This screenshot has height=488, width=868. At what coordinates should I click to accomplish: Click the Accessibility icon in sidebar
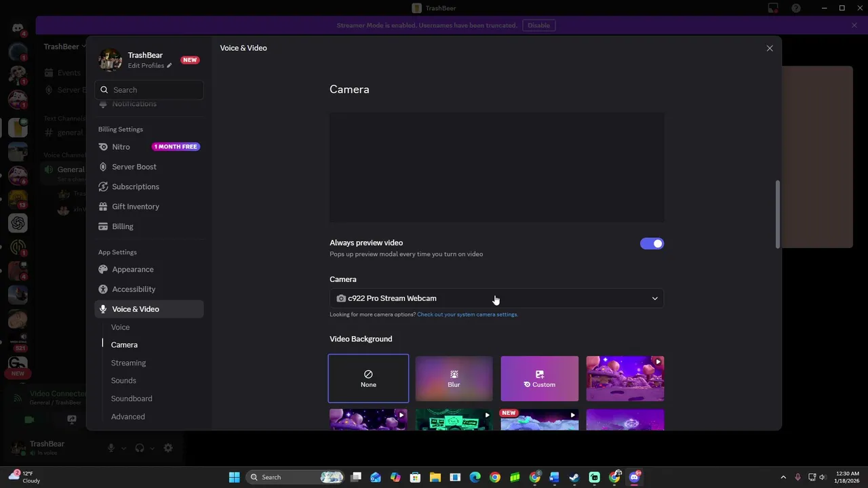coord(103,289)
